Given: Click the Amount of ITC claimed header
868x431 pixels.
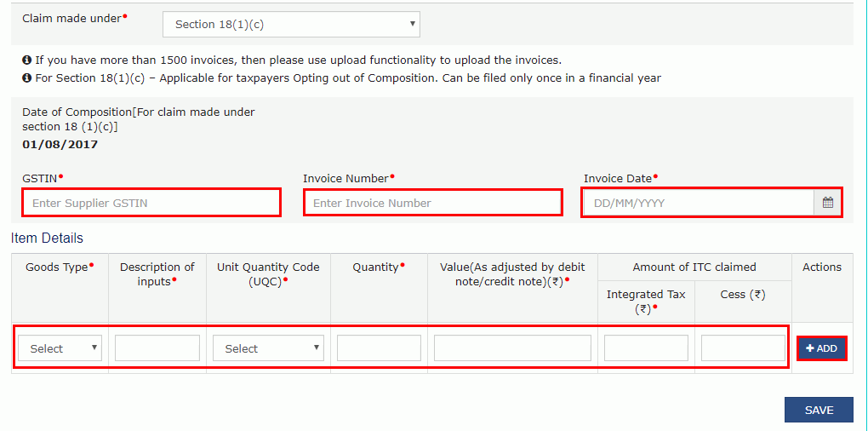Looking at the screenshot, I should click(694, 267).
